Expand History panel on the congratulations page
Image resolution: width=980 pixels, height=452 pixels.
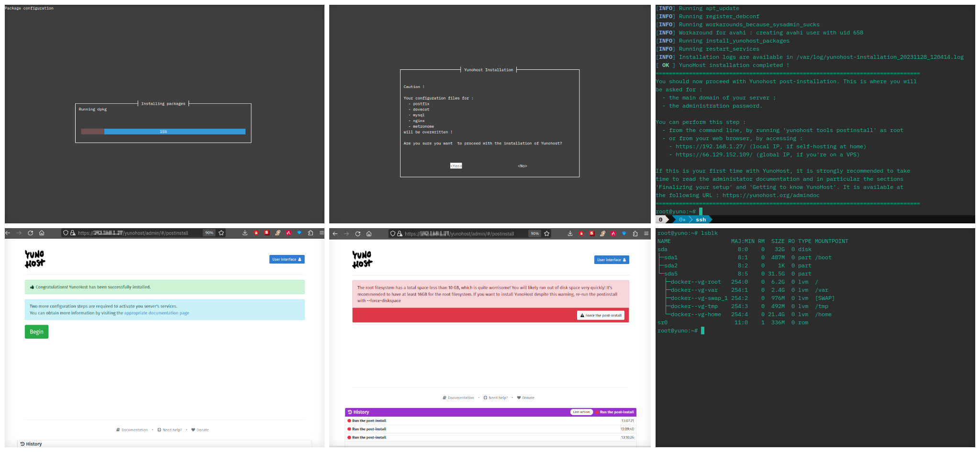coord(165,444)
